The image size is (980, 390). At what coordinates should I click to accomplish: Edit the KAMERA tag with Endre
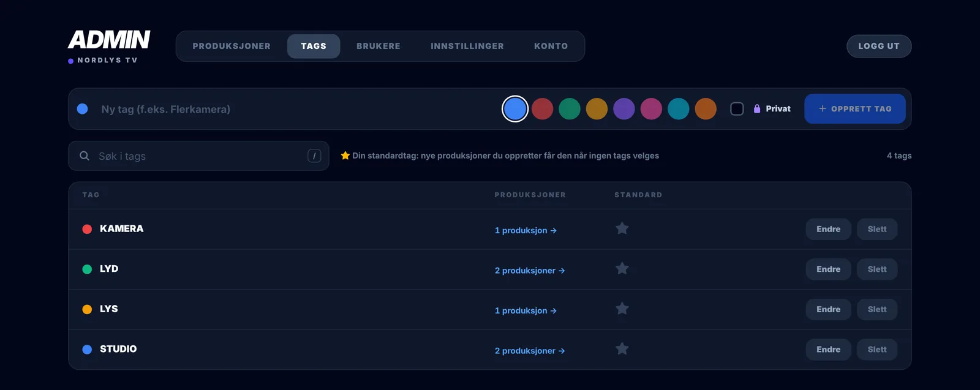click(x=828, y=229)
